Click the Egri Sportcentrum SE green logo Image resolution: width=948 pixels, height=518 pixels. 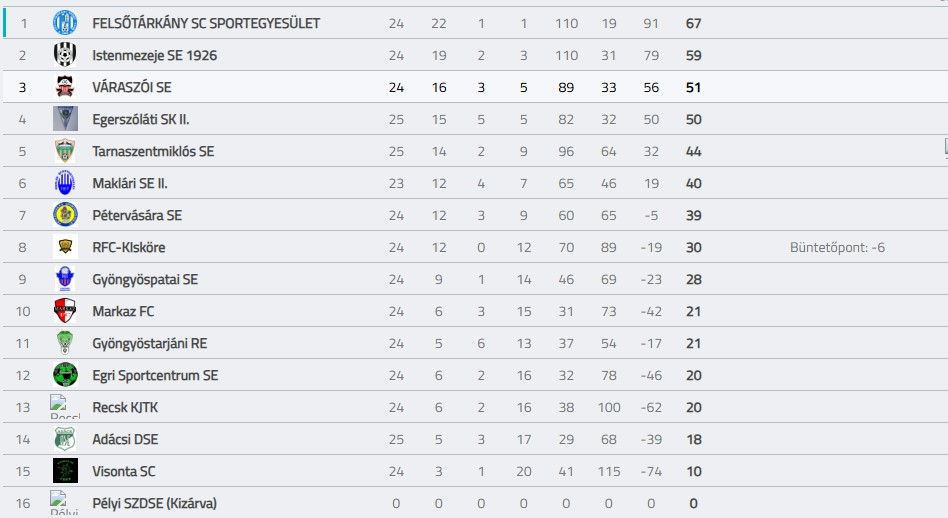pyautogui.click(x=65, y=375)
